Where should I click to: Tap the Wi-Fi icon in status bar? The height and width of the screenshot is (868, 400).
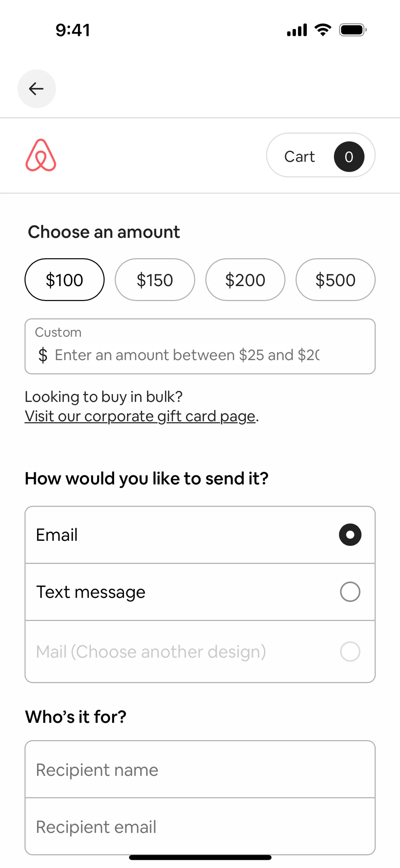tap(323, 30)
